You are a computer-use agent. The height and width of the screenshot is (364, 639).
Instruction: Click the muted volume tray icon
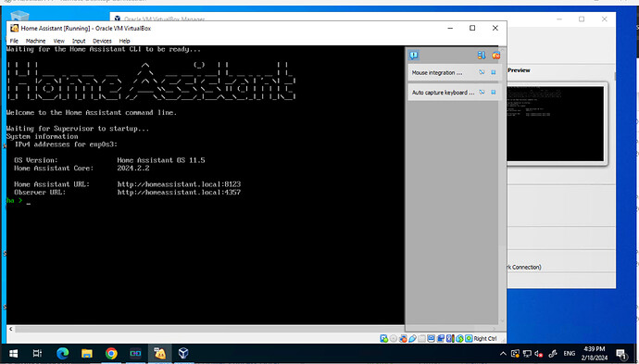point(539,354)
